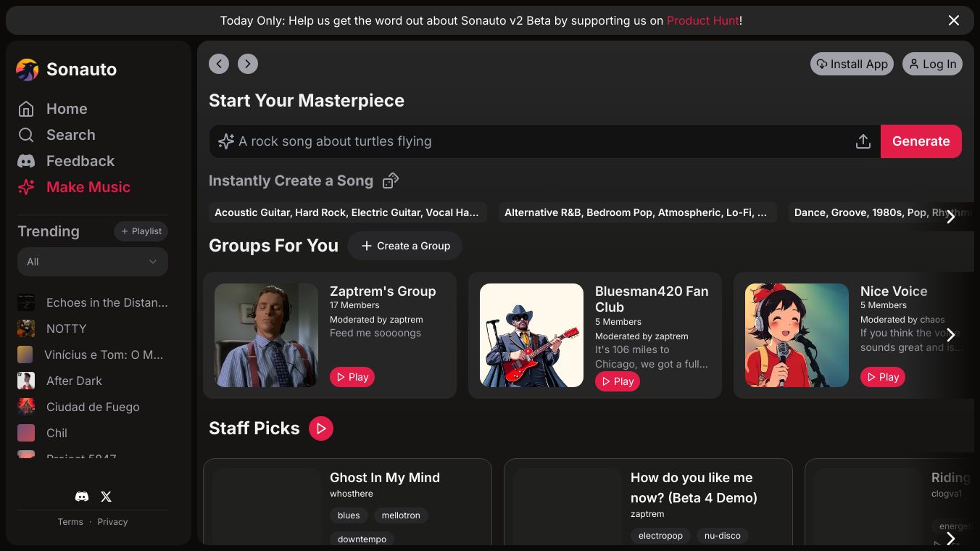
Task: Click the song prompt input field
Action: click(x=536, y=141)
